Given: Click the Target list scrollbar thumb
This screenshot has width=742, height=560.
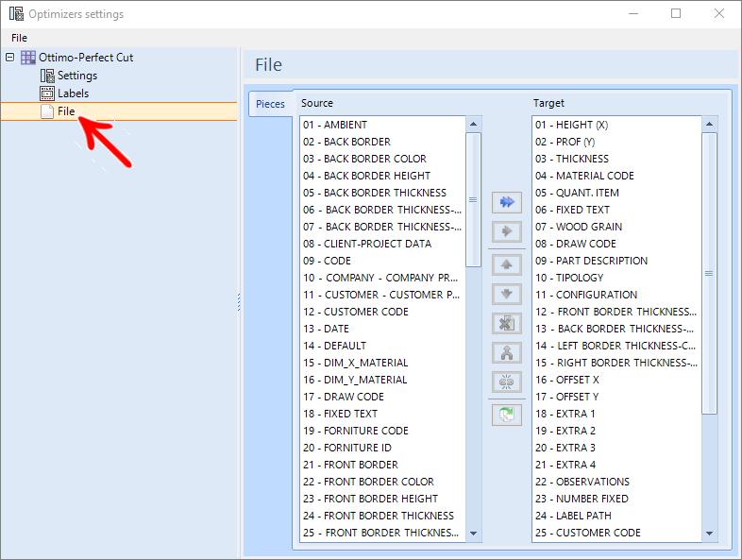Looking at the screenshot, I should coord(709,274).
